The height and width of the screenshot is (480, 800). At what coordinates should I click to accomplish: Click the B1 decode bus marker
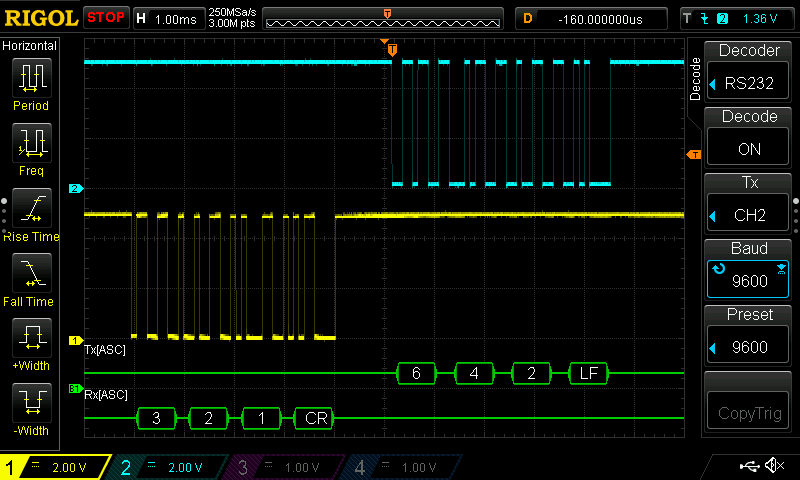pyautogui.click(x=76, y=389)
